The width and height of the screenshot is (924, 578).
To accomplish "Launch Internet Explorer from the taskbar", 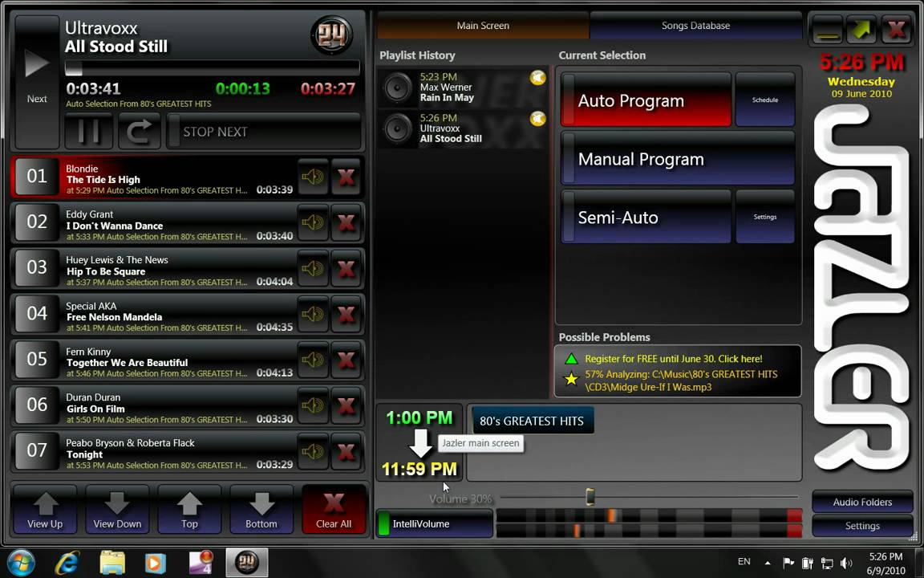I will (x=67, y=564).
